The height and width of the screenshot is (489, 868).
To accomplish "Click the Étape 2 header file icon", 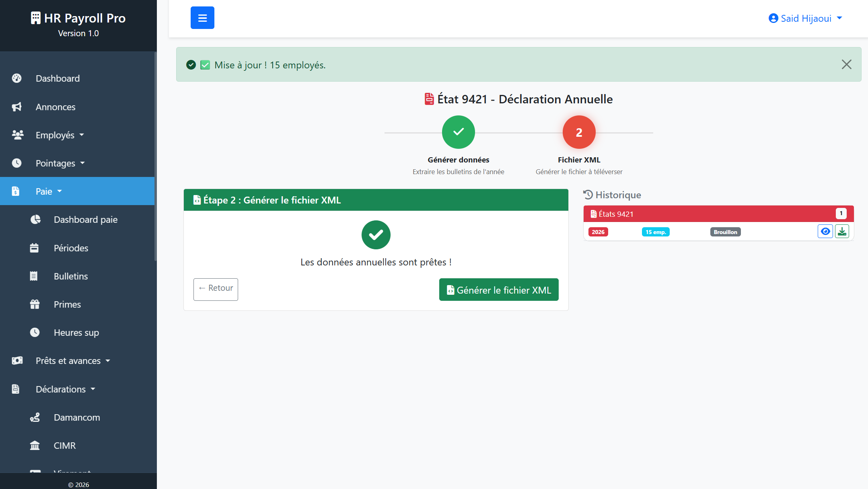I will click(x=197, y=200).
